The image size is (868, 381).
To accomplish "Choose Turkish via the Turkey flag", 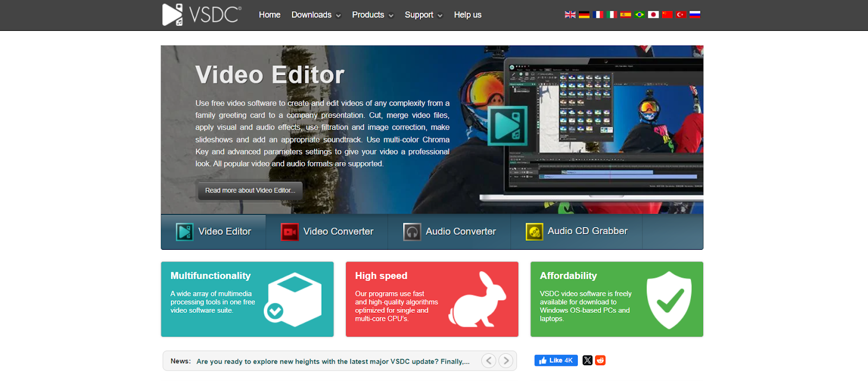I will tap(681, 15).
